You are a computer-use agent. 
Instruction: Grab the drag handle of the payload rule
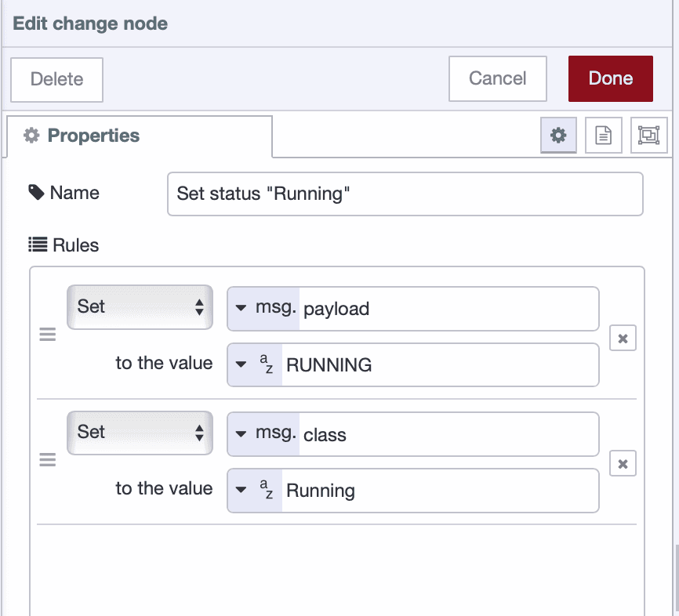point(47,335)
